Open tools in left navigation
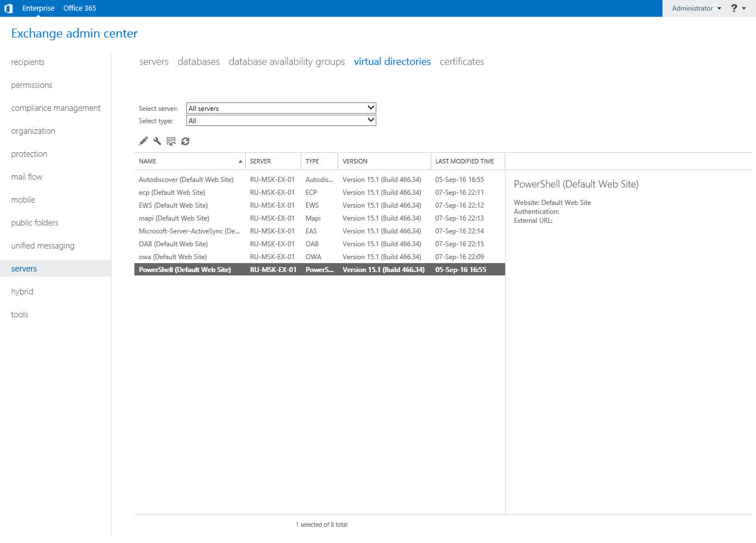Screen dimensions: 756x543 pyautogui.click(x=20, y=315)
